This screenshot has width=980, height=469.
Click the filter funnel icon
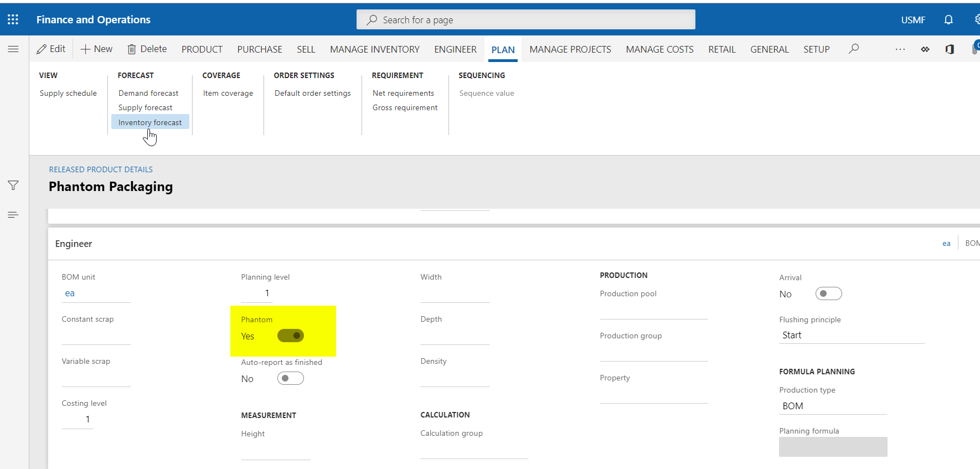coord(13,185)
